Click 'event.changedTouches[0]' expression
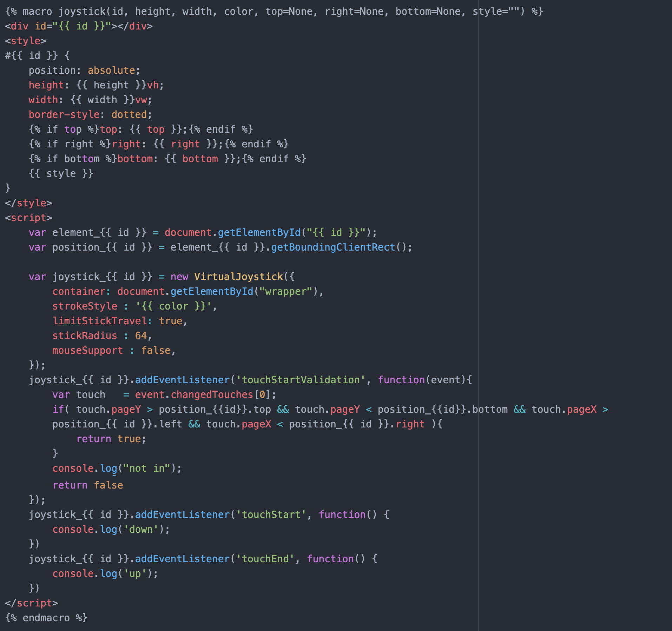The width and height of the screenshot is (672, 631). [x=203, y=395]
